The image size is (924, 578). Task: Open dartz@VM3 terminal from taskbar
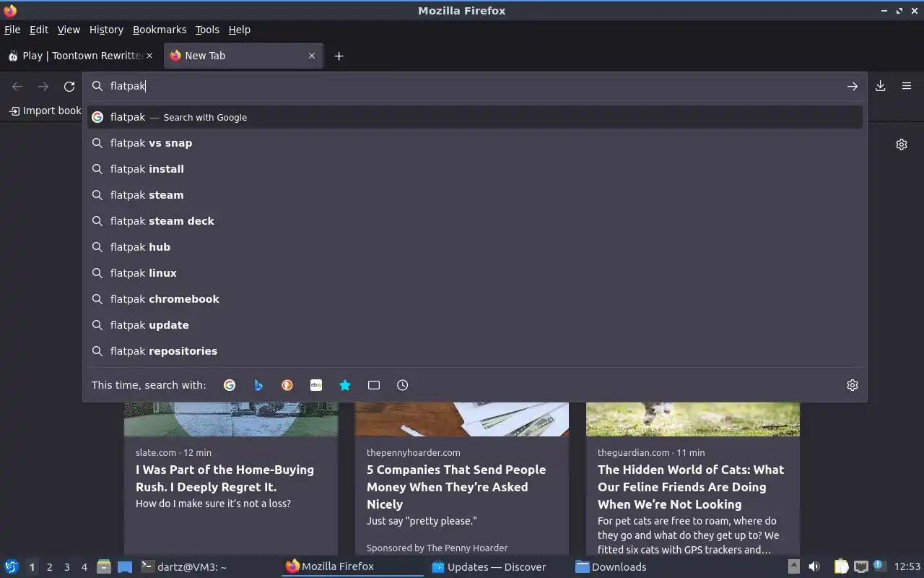tap(208, 566)
